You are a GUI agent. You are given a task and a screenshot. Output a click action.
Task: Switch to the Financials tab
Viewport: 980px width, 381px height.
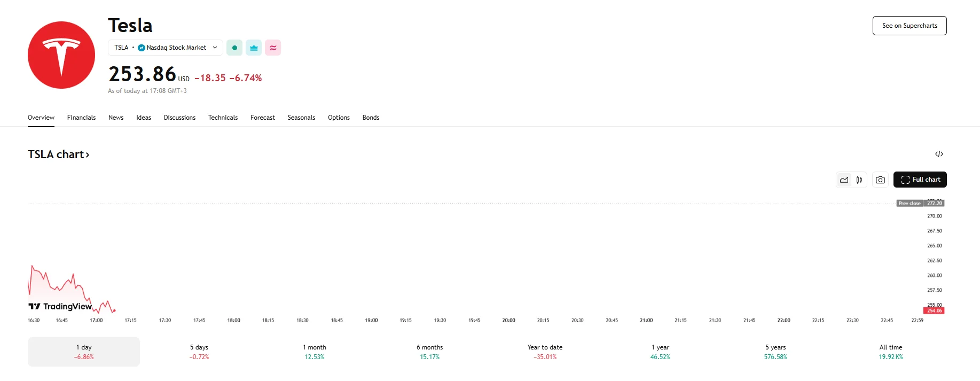point(81,118)
